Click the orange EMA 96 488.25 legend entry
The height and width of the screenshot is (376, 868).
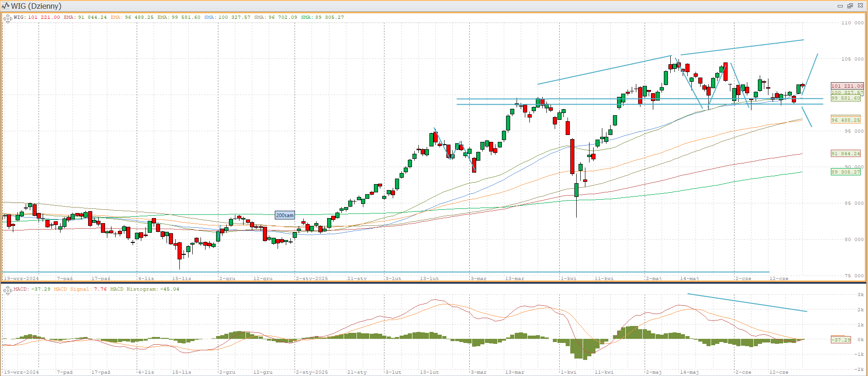(x=132, y=17)
